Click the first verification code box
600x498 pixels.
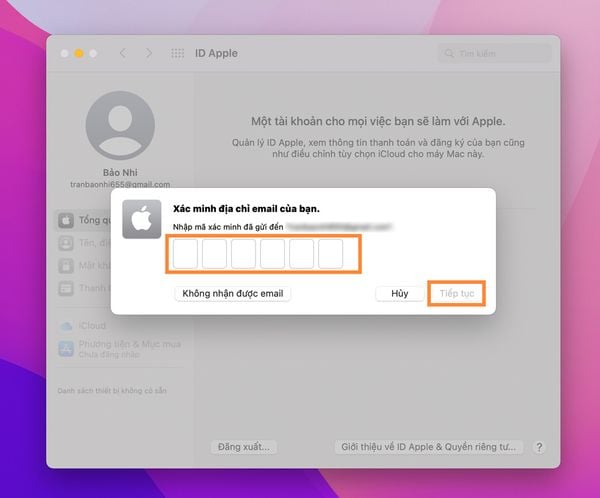(x=185, y=254)
